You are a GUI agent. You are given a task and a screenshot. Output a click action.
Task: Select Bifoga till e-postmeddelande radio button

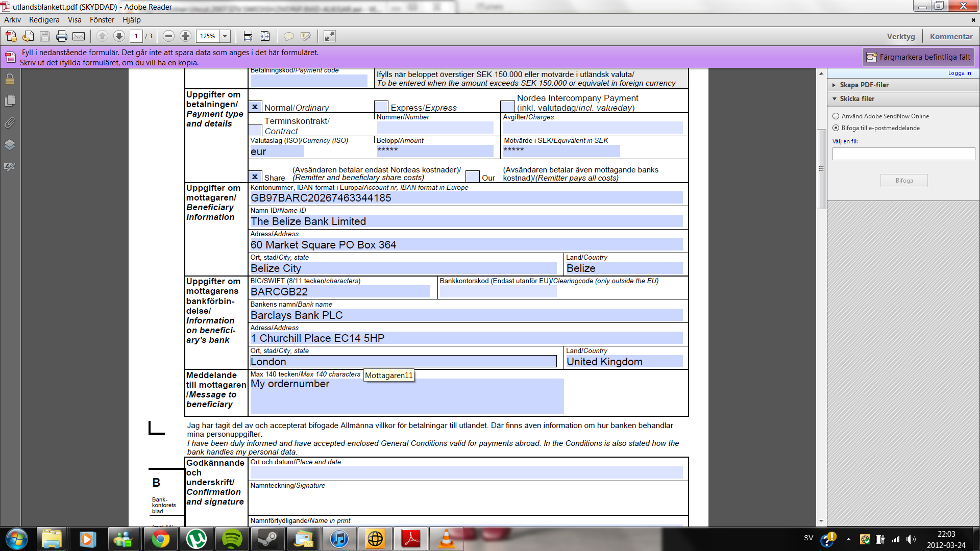(x=836, y=128)
